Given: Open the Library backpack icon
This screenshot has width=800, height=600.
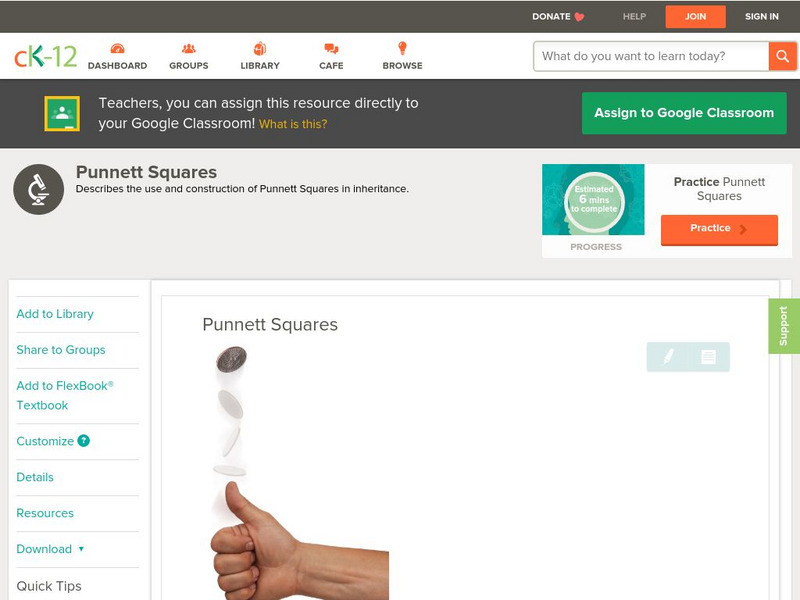Looking at the screenshot, I should (x=260, y=48).
